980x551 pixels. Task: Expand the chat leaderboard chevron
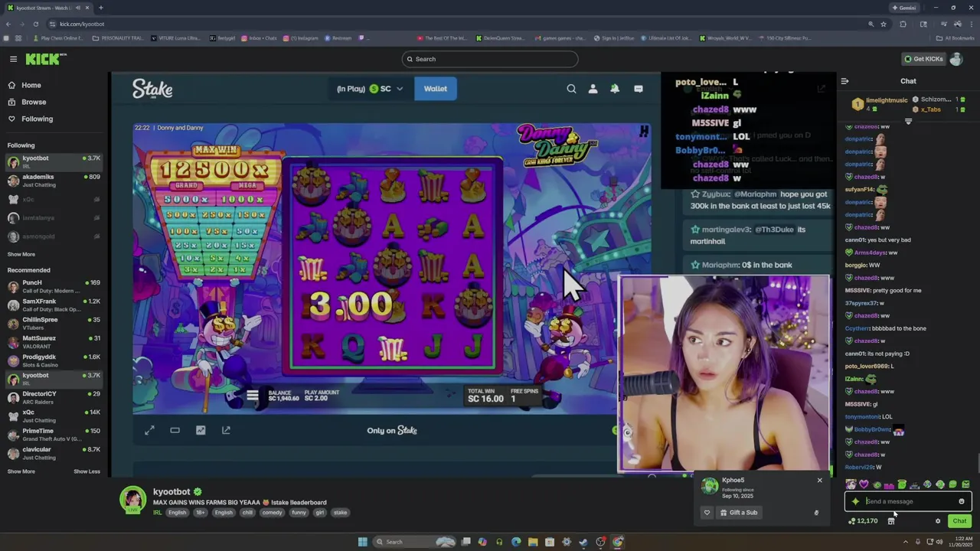point(908,122)
